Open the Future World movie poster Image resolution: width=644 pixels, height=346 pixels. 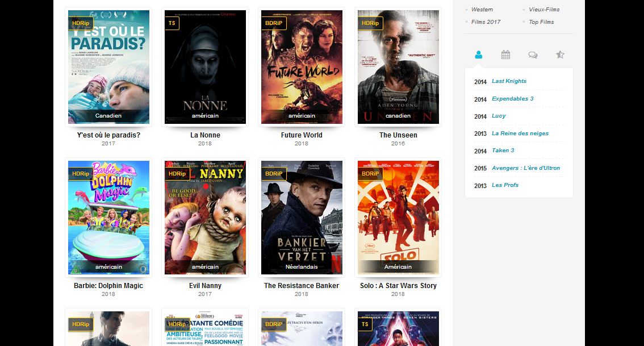(x=302, y=67)
